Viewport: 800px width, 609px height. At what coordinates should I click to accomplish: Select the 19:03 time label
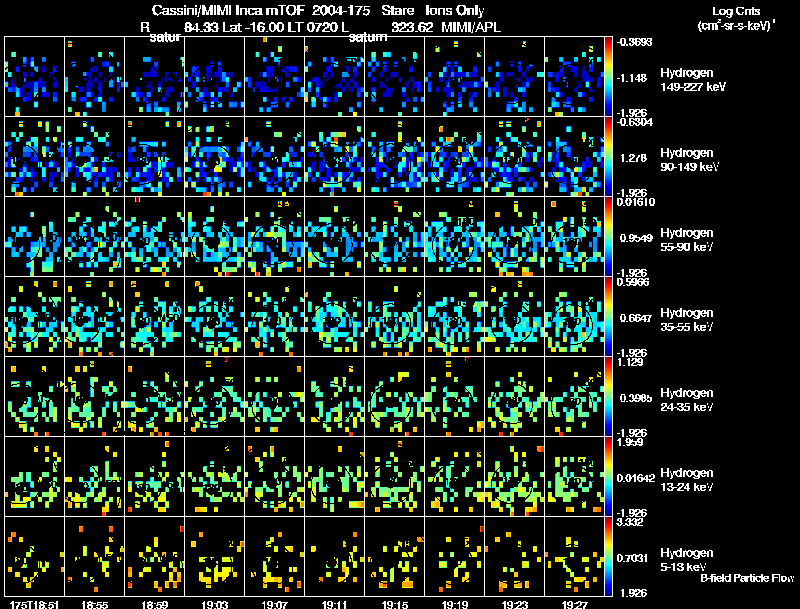tap(215, 605)
